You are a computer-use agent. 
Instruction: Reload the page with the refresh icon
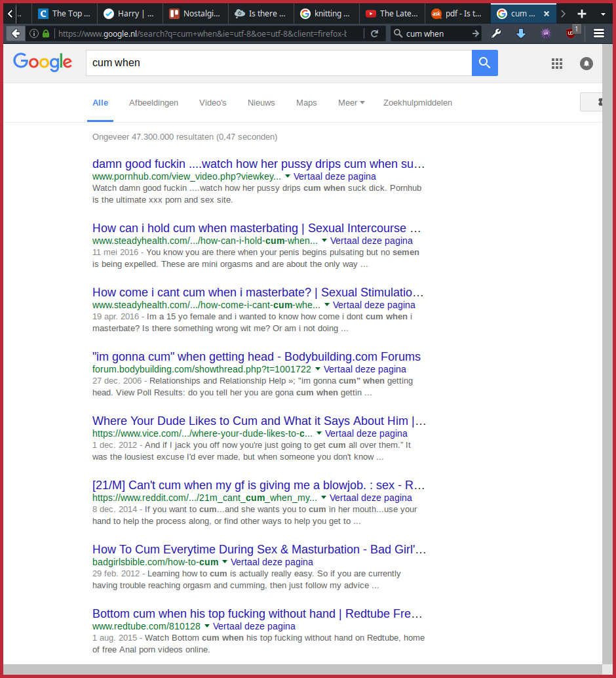[x=374, y=33]
